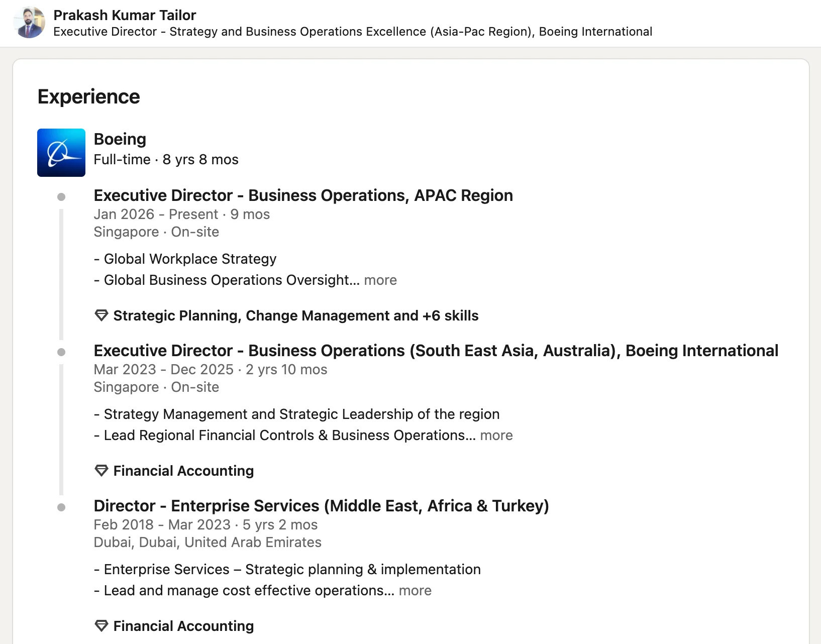Open the Boeing company name link
Screen dimensions: 821x644
pyautogui.click(x=120, y=139)
